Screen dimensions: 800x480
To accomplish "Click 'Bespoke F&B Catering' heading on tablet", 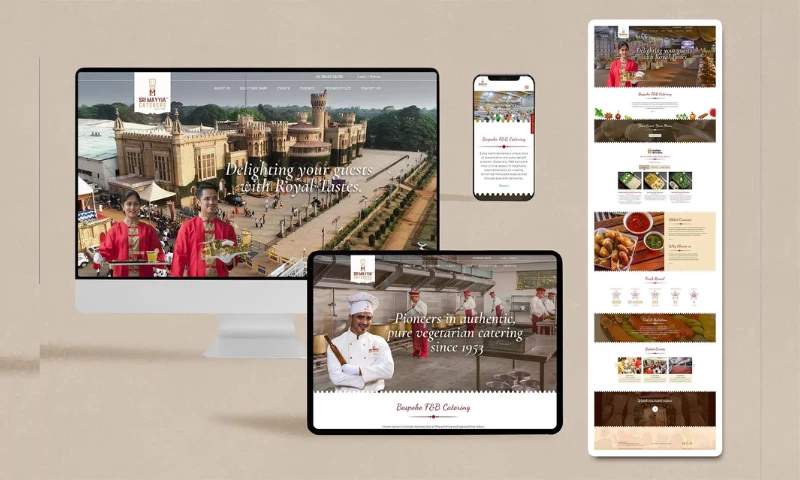I will [433, 407].
